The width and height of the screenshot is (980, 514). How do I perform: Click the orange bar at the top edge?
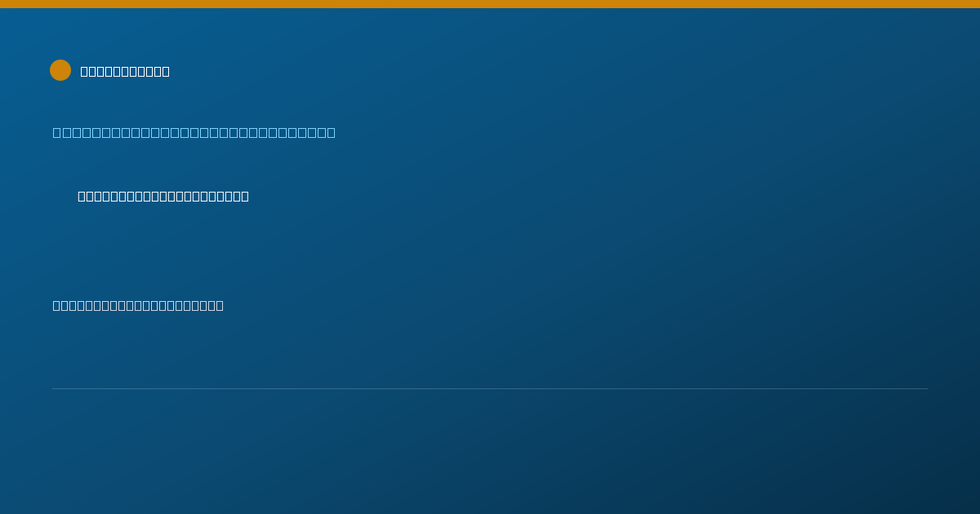490,4
